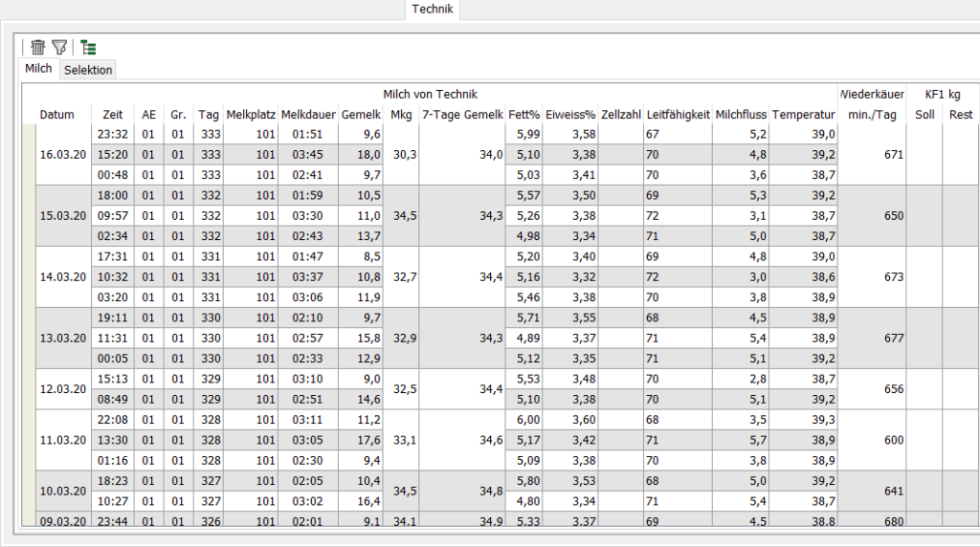
Task: Open the Selektion tab
Action: pyautogui.click(x=88, y=70)
